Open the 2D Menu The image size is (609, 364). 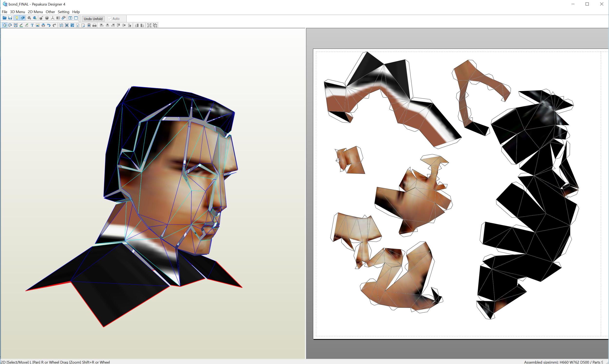(35, 12)
